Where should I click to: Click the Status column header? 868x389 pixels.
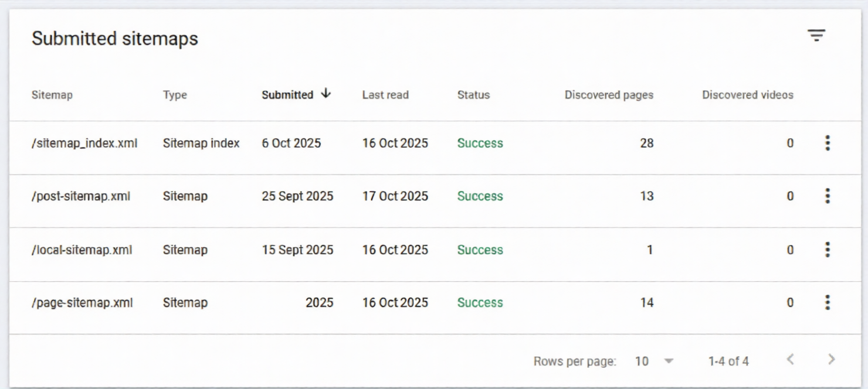(473, 95)
